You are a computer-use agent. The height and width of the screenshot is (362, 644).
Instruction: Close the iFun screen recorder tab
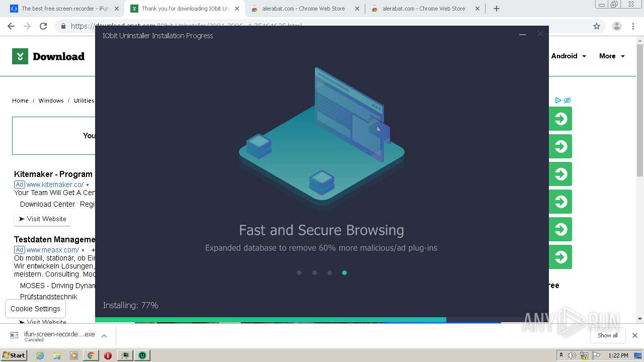click(117, 9)
